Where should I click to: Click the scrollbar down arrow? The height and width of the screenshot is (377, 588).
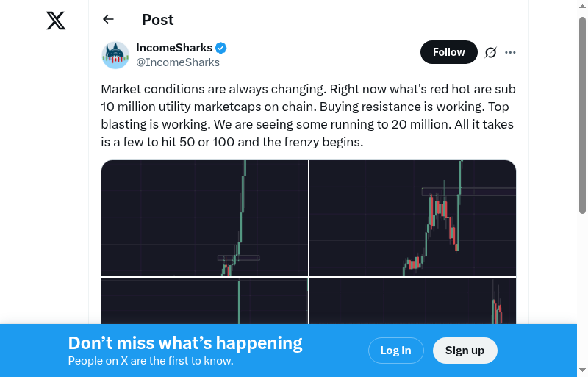582,370
